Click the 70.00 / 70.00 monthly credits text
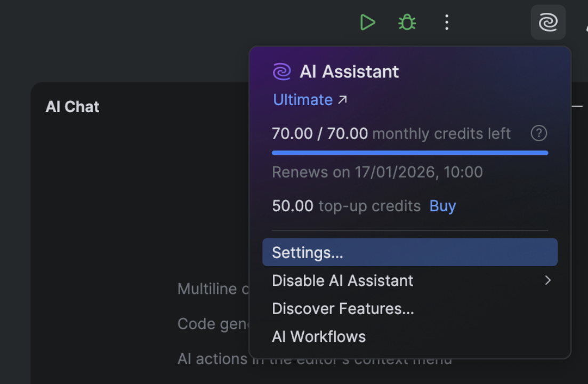The width and height of the screenshot is (588, 384). (x=320, y=133)
